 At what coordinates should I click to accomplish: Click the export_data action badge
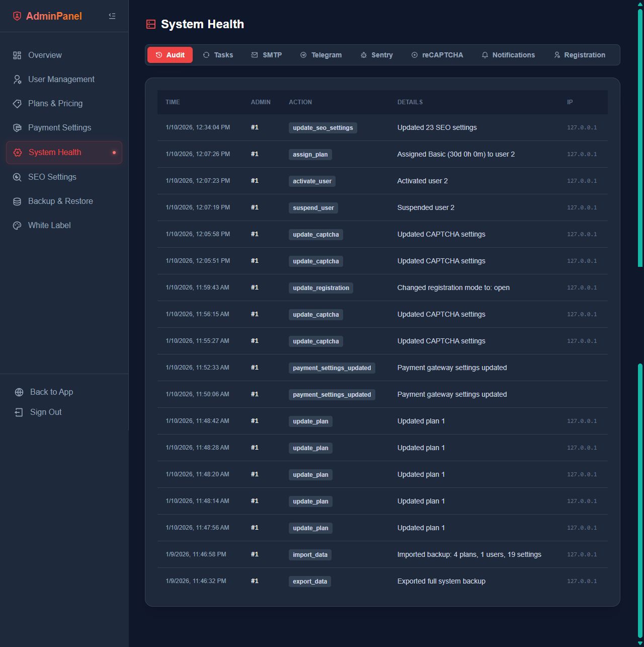tap(309, 582)
